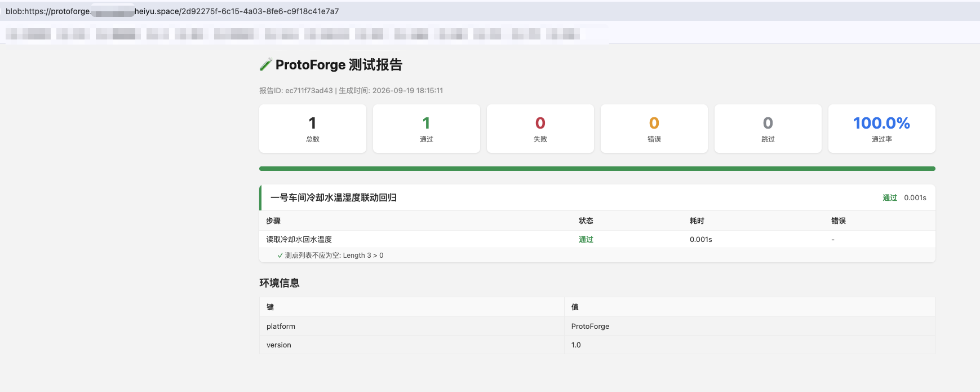980x392 pixels.
Task: Click the 环境信息 section heading
Action: point(280,283)
